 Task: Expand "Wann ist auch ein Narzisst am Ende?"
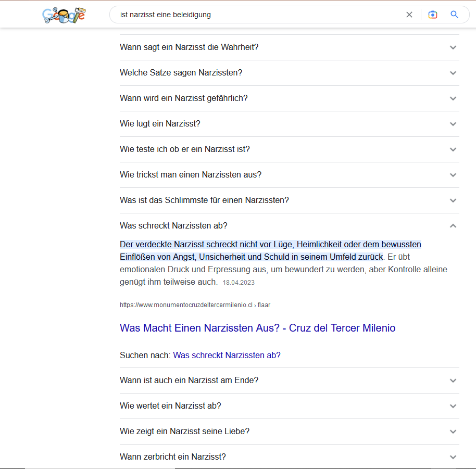pos(189,381)
